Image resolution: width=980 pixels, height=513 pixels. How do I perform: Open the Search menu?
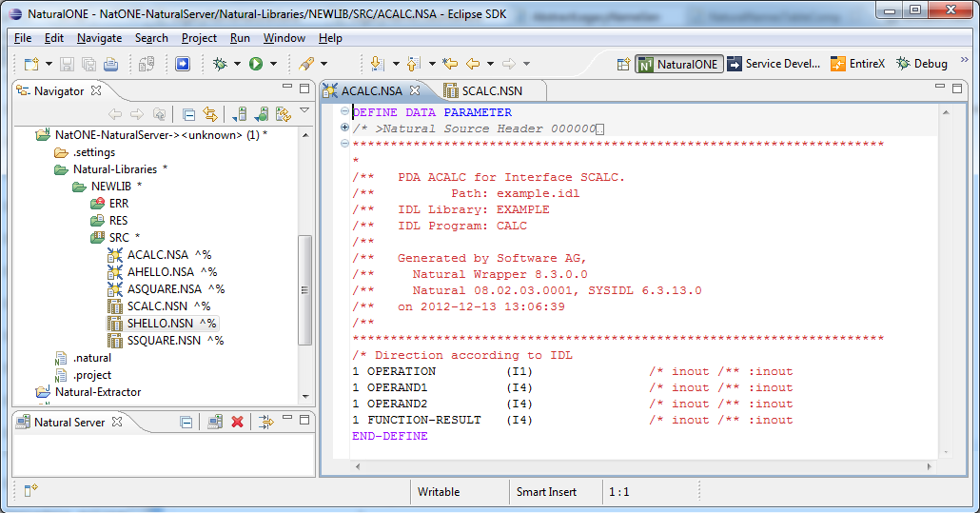[151, 38]
